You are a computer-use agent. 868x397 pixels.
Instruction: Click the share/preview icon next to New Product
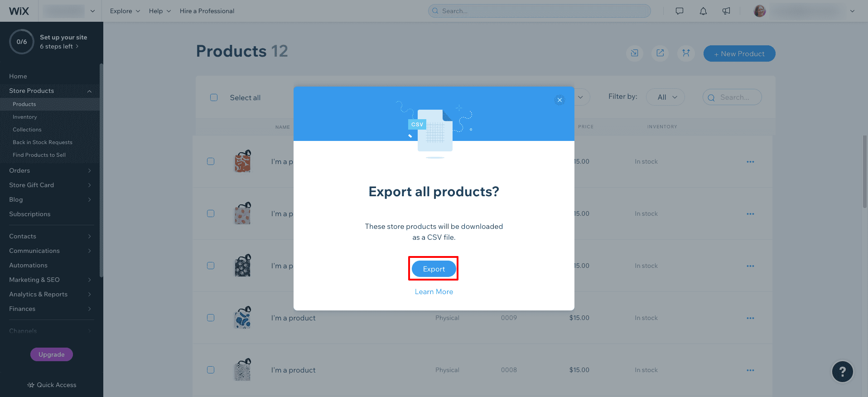tap(660, 53)
